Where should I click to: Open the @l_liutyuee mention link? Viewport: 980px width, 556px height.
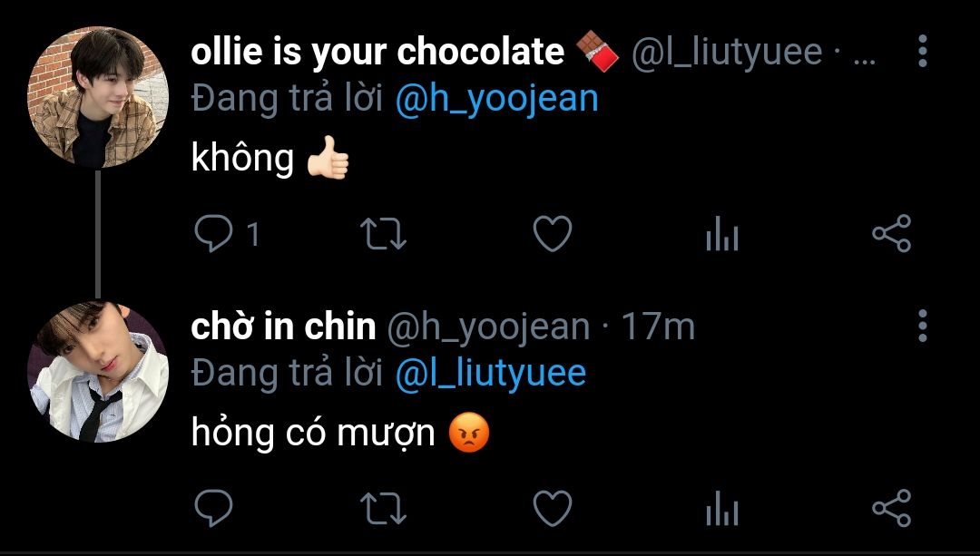click(x=491, y=373)
